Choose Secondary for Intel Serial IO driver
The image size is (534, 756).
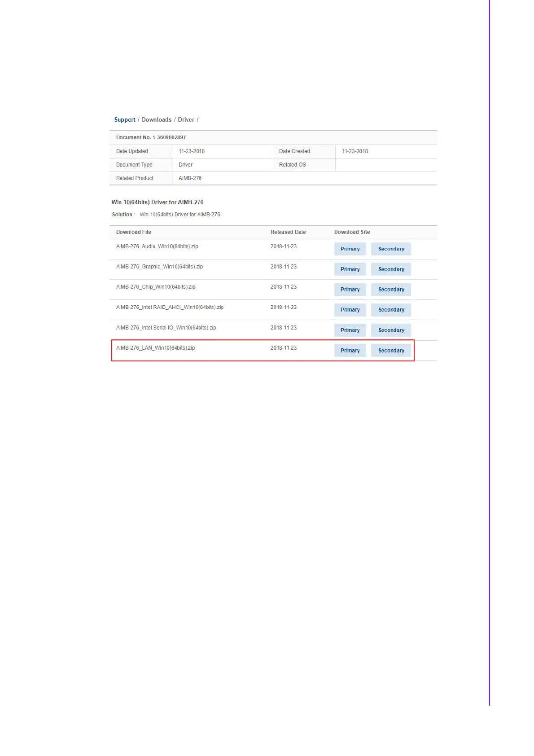(x=391, y=330)
